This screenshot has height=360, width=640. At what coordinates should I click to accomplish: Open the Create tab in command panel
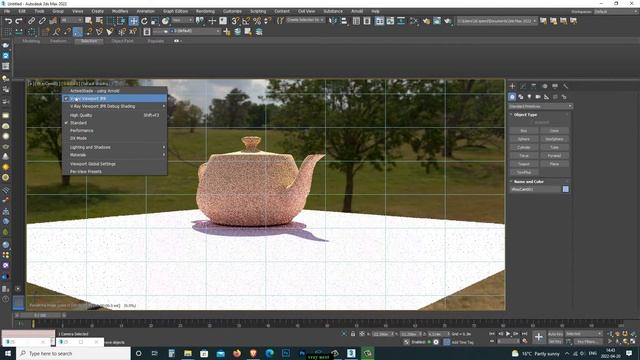coord(512,86)
